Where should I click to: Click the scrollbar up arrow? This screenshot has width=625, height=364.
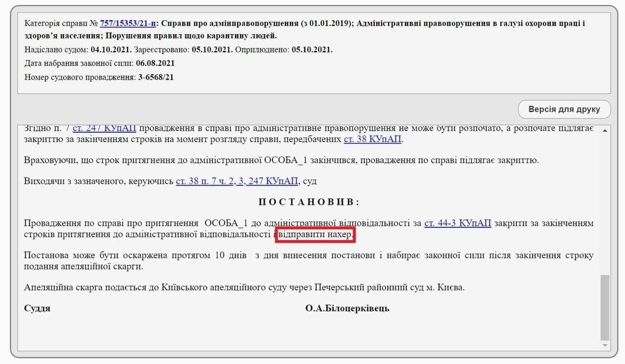[x=605, y=130]
